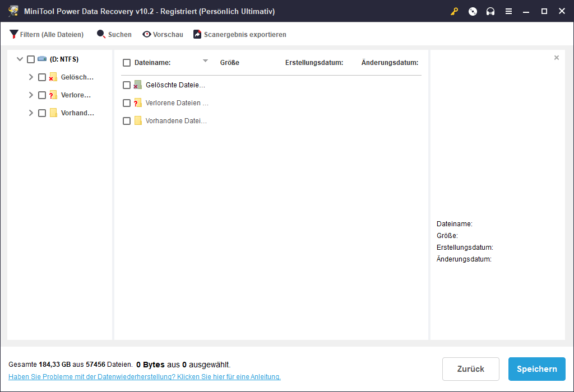
Task: Sort by Größe column header
Action: tap(229, 63)
